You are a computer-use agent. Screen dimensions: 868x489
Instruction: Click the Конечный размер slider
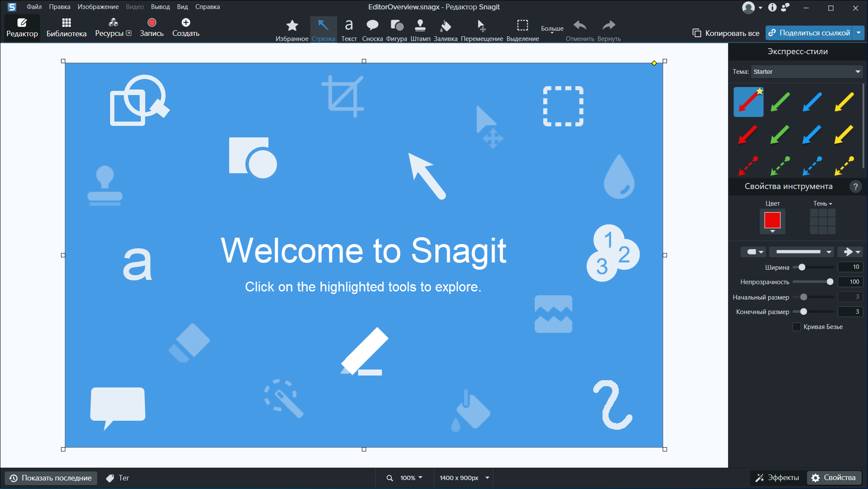(x=813, y=311)
